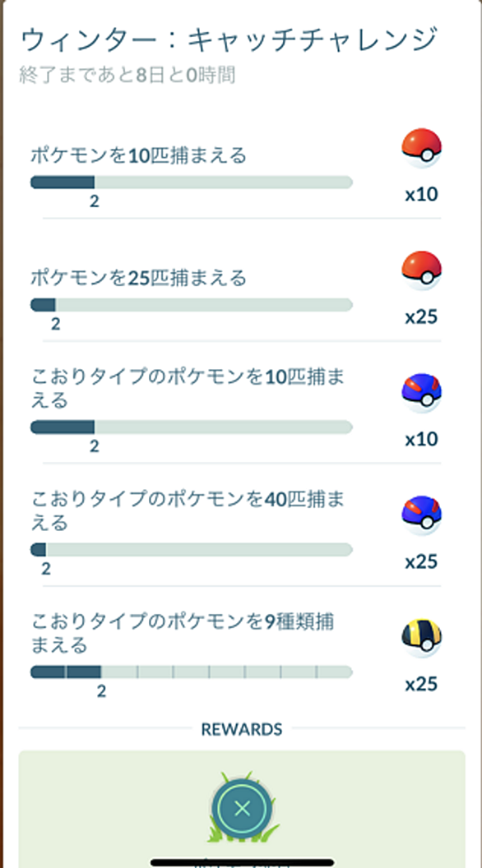Tap the こおりタイプのポケモンを40匹捕まえる task
482x868 pixels.
[188, 510]
